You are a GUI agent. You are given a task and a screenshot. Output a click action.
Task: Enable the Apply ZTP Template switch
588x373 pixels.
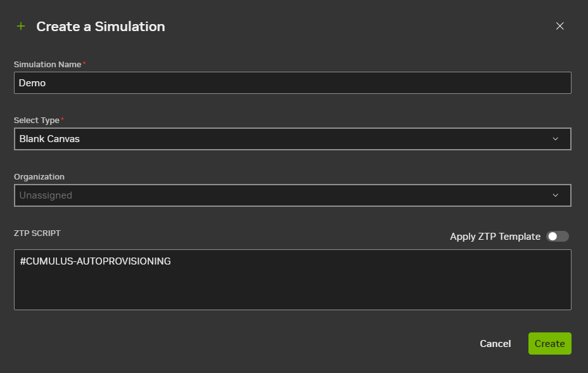[x=558, y=237]
